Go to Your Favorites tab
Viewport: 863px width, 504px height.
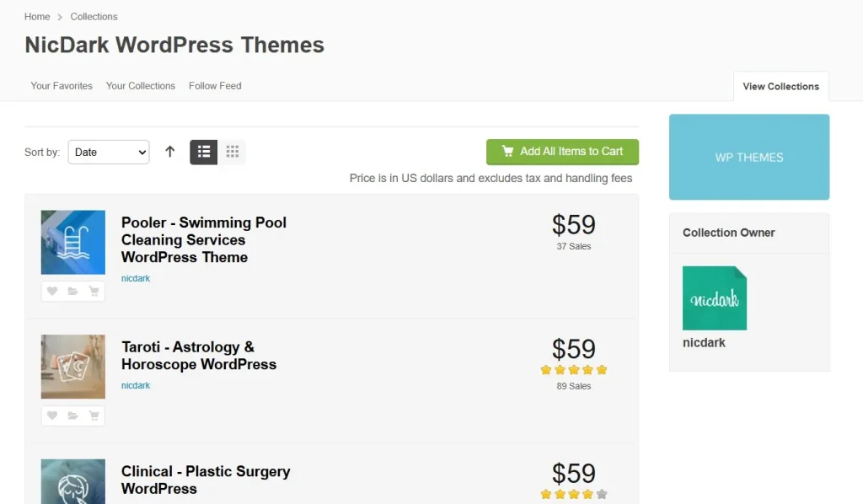62,86
